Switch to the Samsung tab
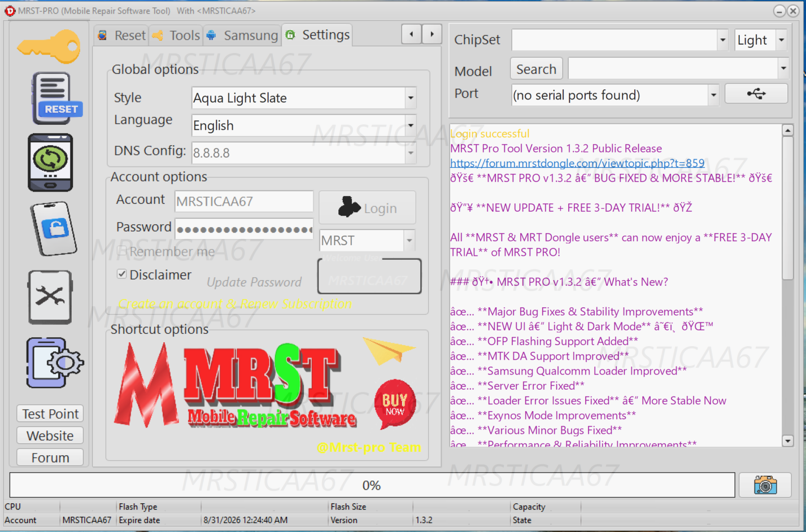This screenshot has width=806, height=532. click(x=242, y=35)
